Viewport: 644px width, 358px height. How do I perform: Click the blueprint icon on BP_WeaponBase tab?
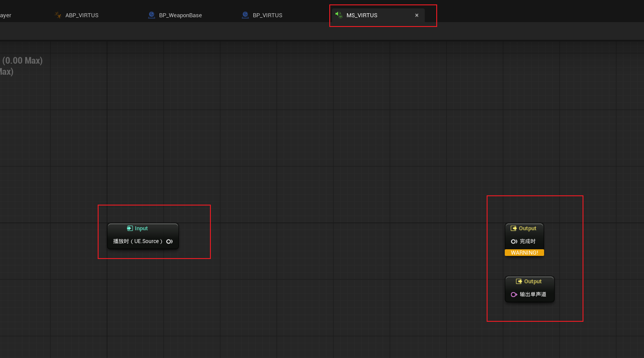(152, 15)
